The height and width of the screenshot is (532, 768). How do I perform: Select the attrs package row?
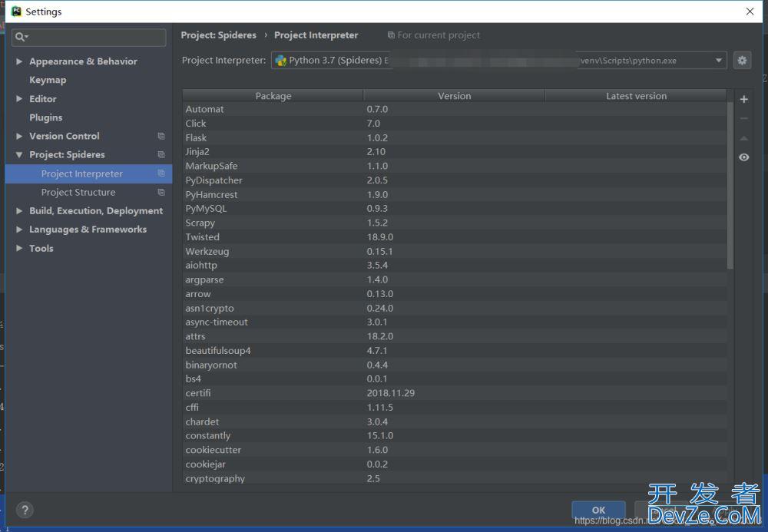tap(455, 336)
